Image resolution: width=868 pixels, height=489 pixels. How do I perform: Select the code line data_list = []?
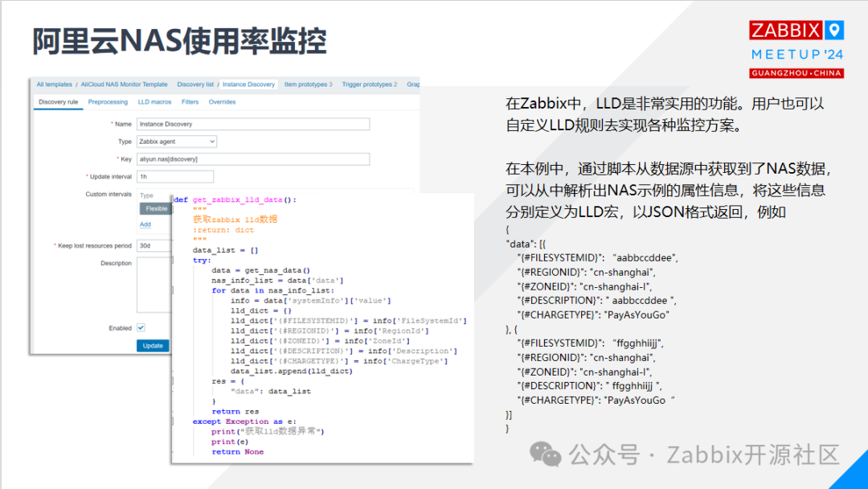tap(225, 250)
